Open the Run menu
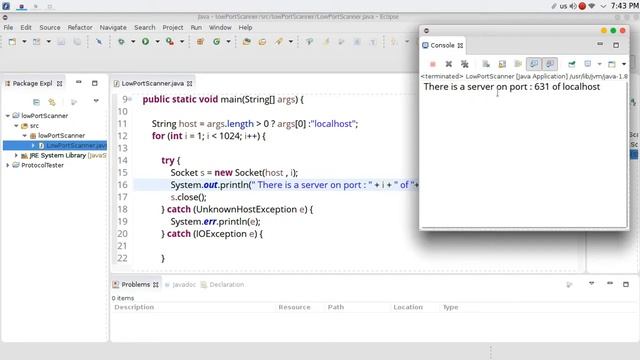Screen dimensions: 640x360 (x=196, y=27)
